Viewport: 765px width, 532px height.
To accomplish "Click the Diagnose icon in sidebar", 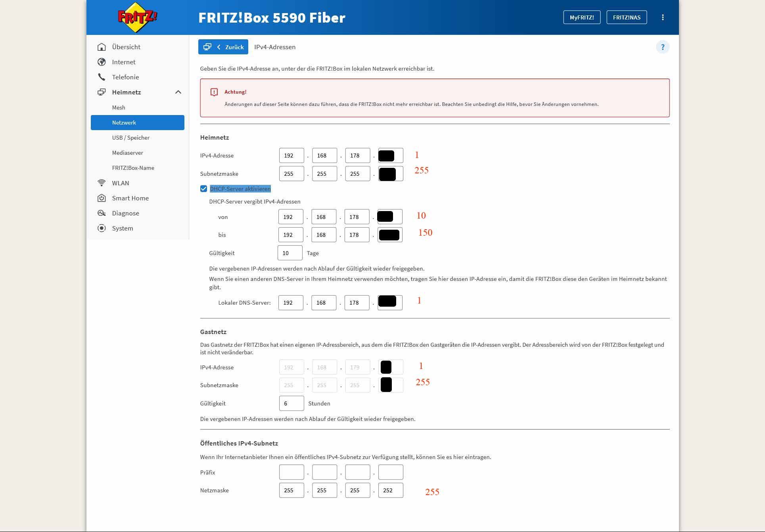I will coord(102,213).
